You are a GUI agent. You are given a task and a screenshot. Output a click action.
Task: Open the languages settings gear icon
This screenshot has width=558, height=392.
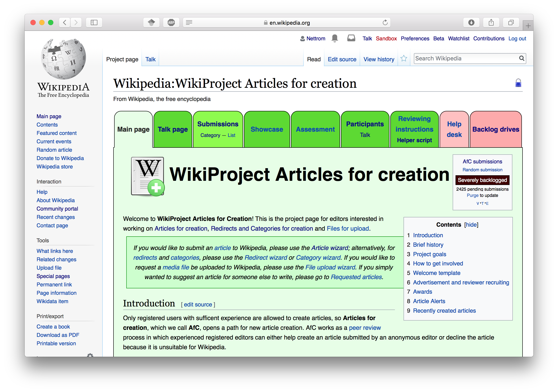point(90,355)
